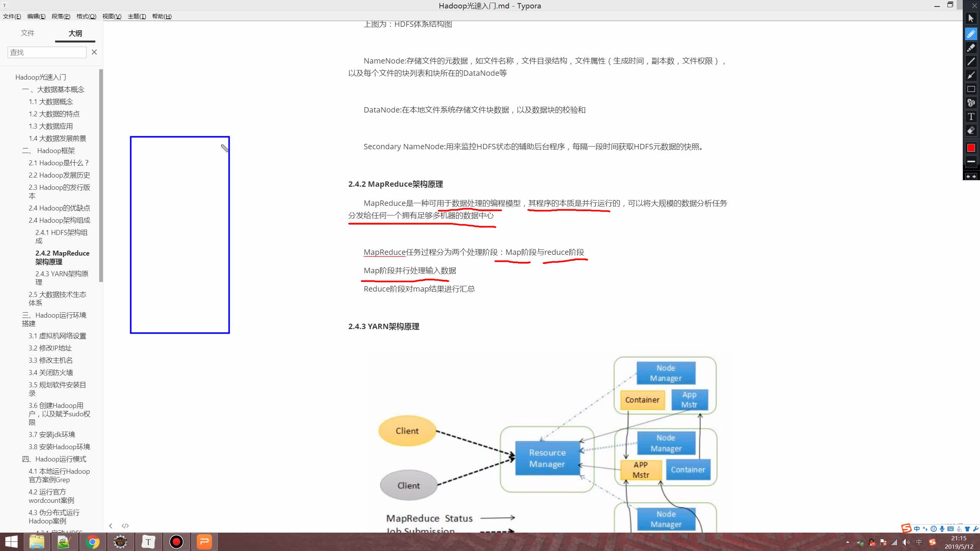Image resolution: width=980 pixels, height=551 pixels.
Task: Open the red pen color swatch
Action: [971, 148]
